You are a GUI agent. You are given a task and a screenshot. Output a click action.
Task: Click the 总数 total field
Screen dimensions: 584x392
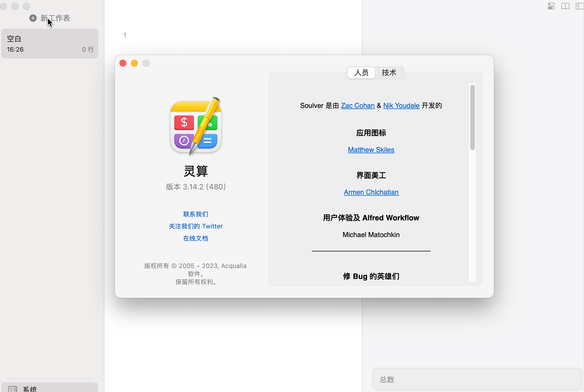(x=477, y=379)
